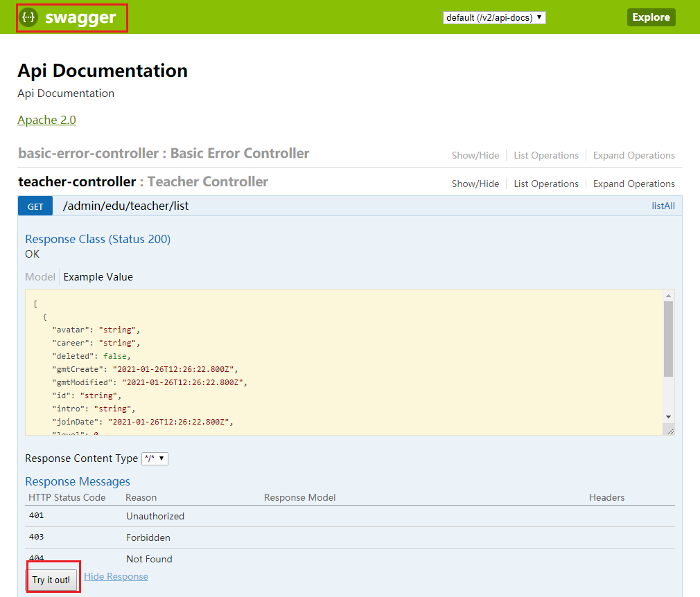Click the Hide Response link
The height and width of the screenshot is (597, 700).
pyautogui.click(x=116, y=576)
